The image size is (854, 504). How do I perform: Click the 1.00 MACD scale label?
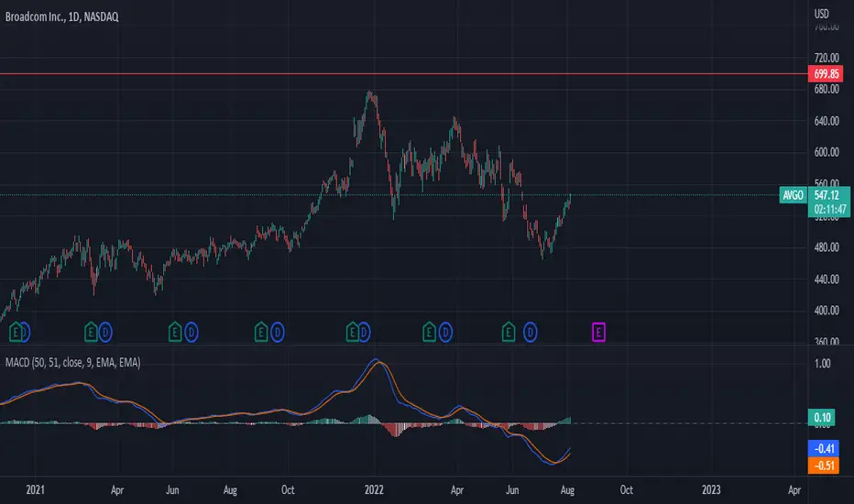823,364
